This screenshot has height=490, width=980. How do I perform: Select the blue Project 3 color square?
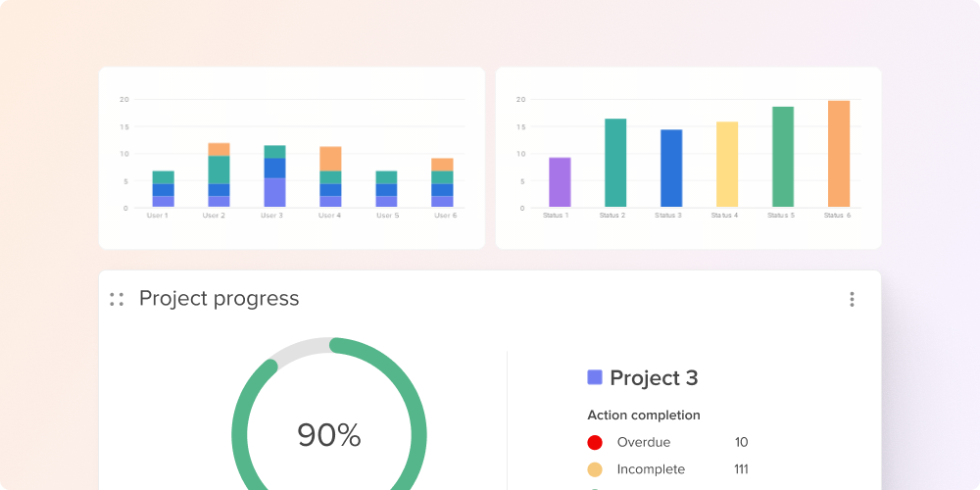coord(594,377)
